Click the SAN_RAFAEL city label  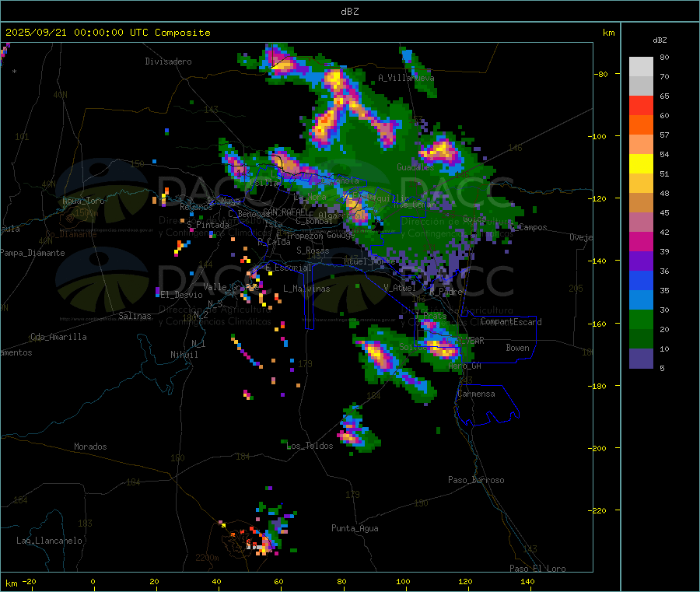tap(285, 212)
